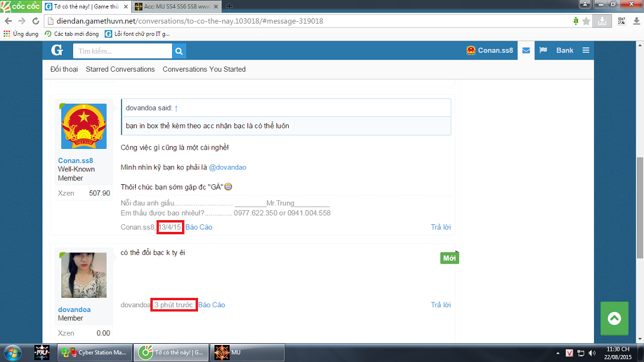Open the @dovandao mention link
644x362 pixels.
coord(227,167)
